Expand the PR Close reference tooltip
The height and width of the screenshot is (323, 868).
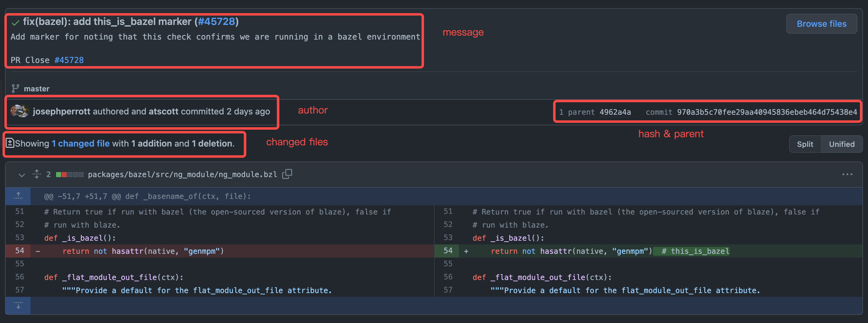point(37,60)
